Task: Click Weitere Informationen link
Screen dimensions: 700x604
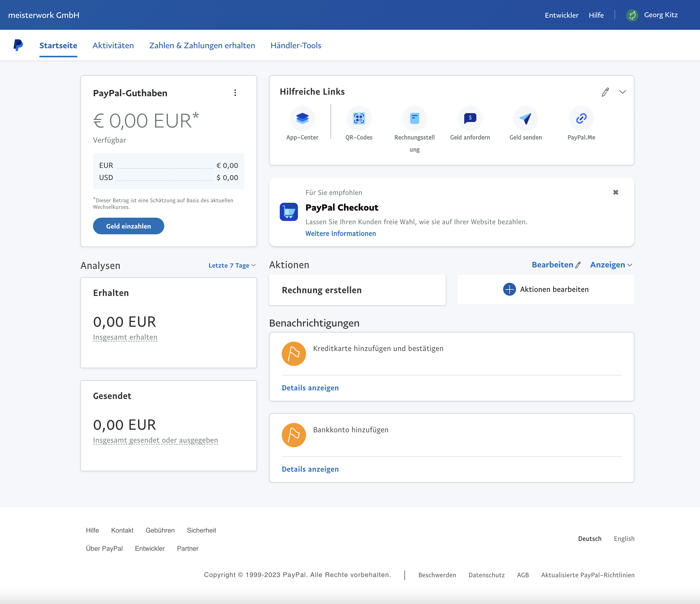Action: (341, 234)
